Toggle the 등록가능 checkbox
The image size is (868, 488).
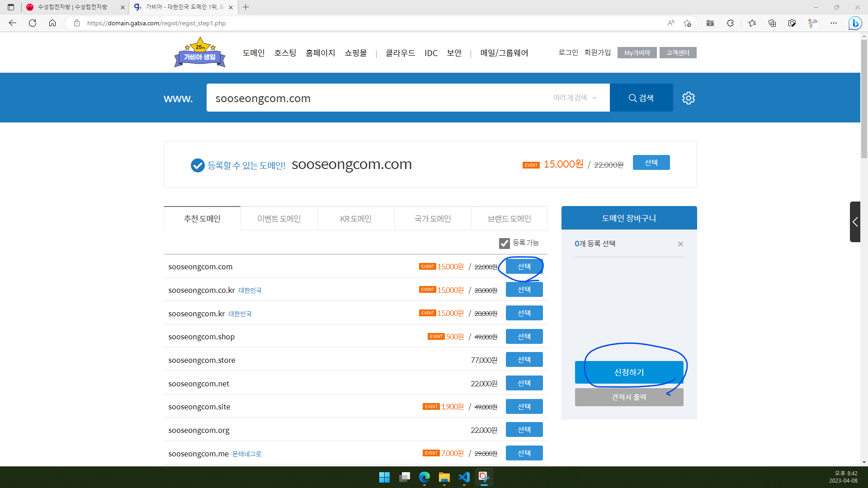pos(505,244)
